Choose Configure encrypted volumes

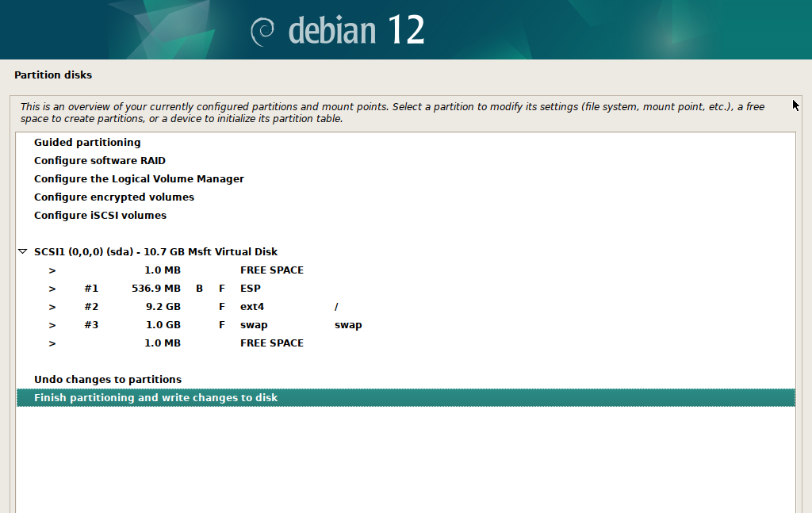click(x=405, y=197)
